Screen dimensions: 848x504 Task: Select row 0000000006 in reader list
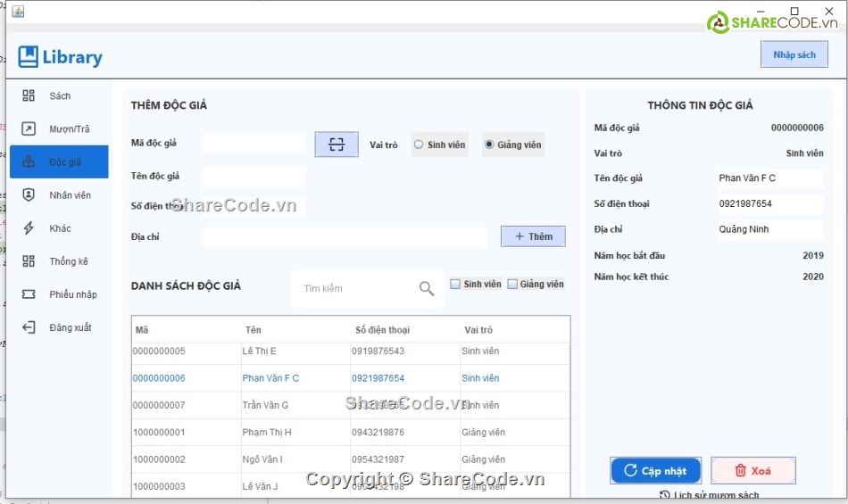[x=351, y=378]
